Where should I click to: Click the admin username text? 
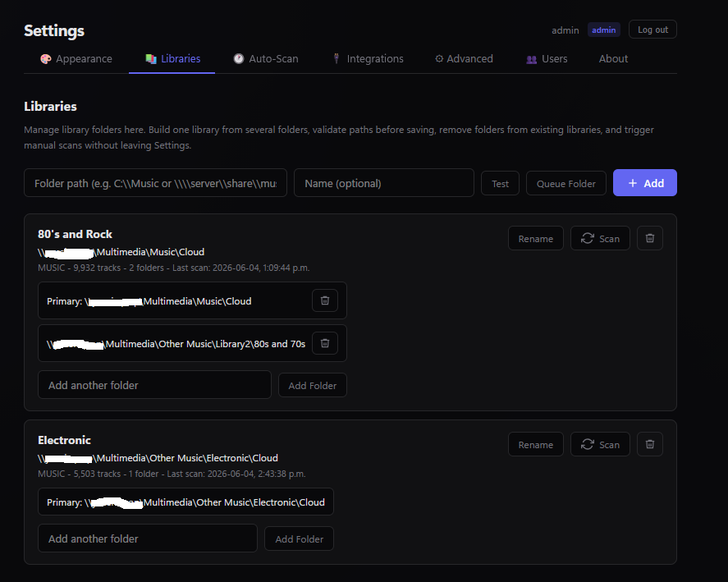(x=565, y=30)
